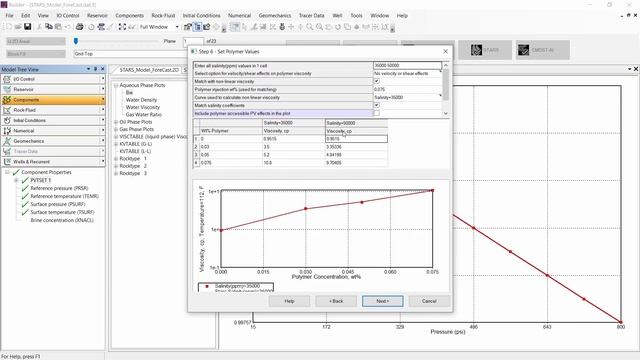This screenshot has height=360, width=640.
Task: Click the Help button in dialog
Action: tap(289, 301)
